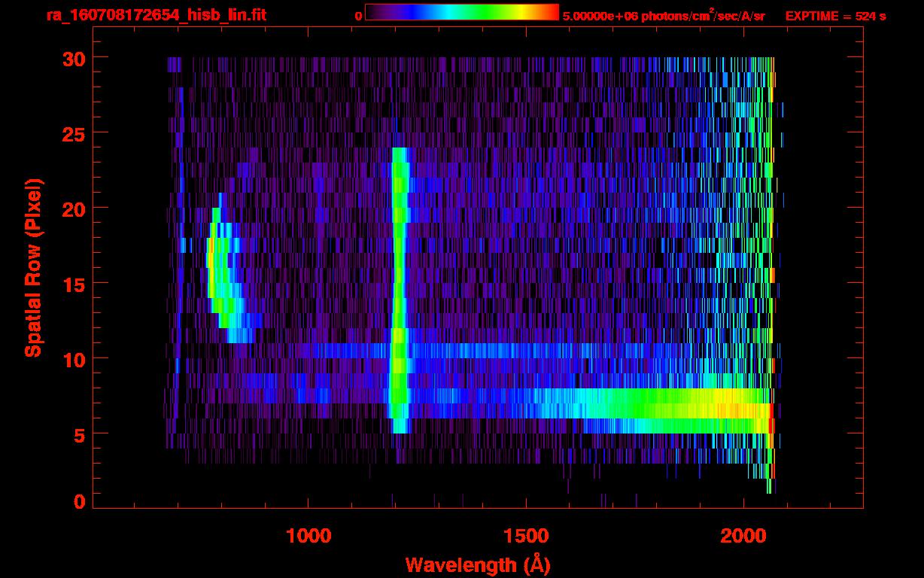Screen dimensions: 924x578
Task: Click the Spatial Row (Pixel) axis label
Action: click(x=34, y=267)
